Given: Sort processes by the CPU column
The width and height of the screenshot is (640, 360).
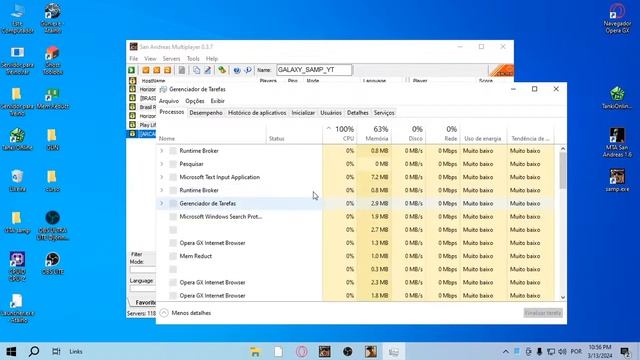Looking at the screenshot, I should coord(340,133).
